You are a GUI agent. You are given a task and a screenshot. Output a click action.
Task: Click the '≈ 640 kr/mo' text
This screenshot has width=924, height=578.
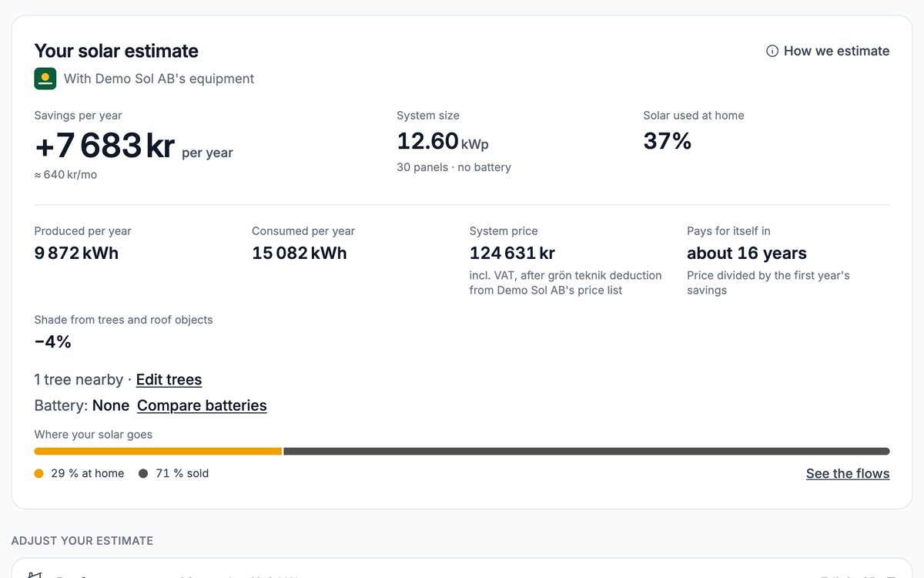point(65,175)
